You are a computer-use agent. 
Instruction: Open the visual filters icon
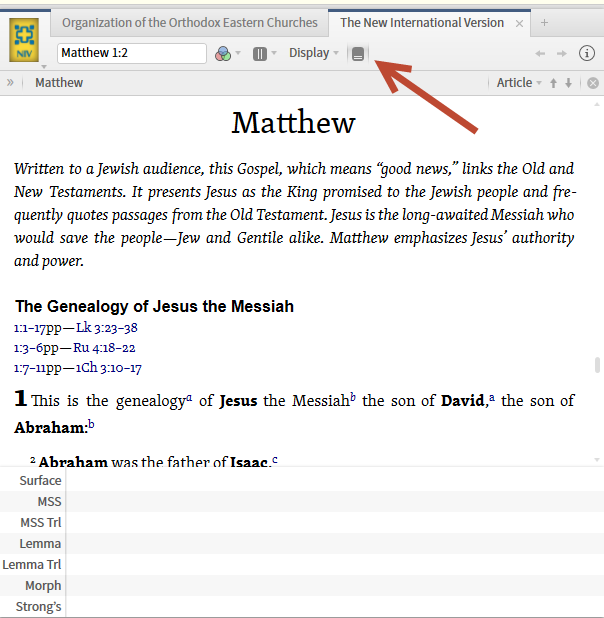coord(223,53)
